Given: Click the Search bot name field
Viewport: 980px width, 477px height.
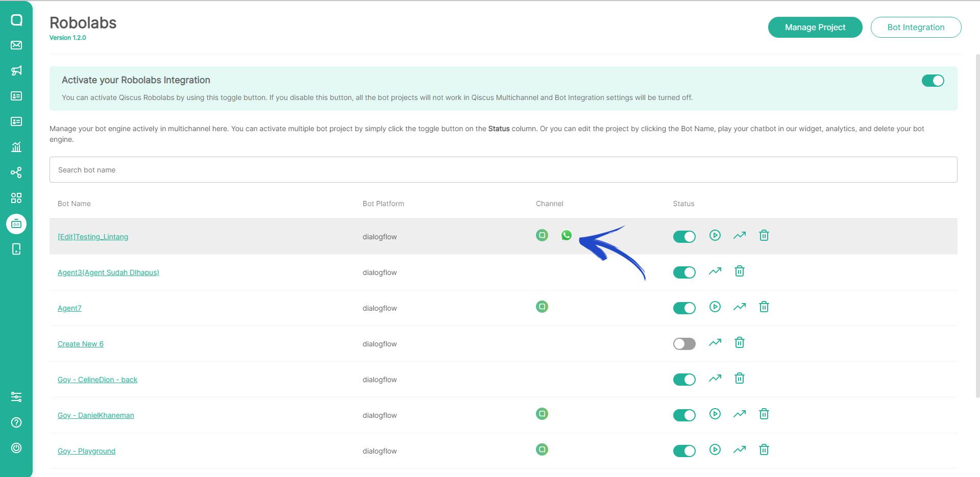Looking at the screenshot, I should pyautogui.click(x=503, y=170).
